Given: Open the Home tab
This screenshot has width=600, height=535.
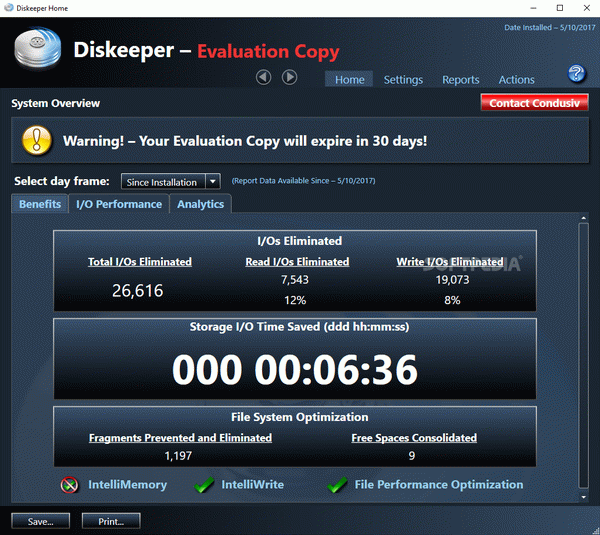Looking at the screenshot, I should click(349, 79).
